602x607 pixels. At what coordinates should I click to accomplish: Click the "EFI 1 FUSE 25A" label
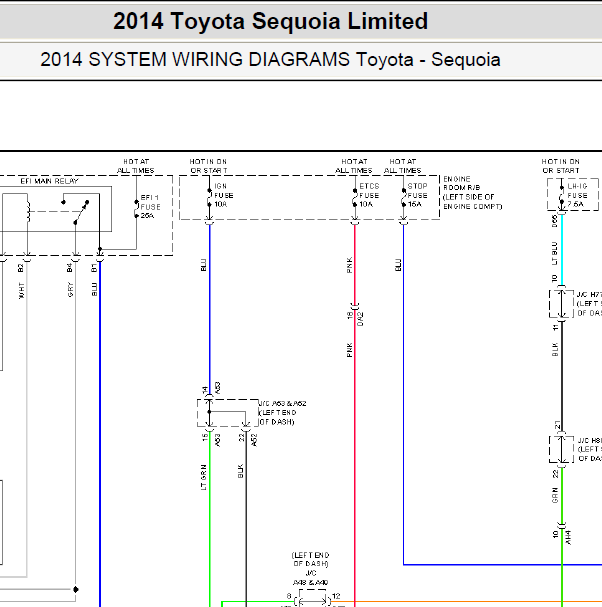point(150,206)
